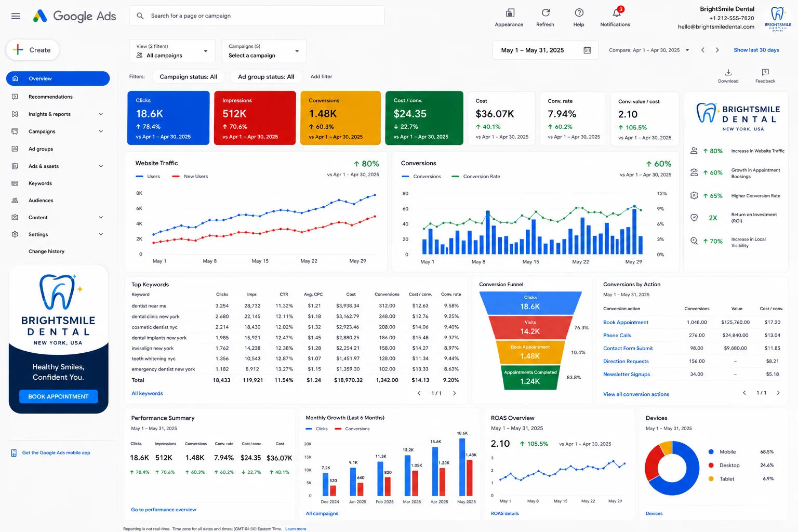The height and width of the screenshot is (532, 798).
Task: Click the Keywords sidebar icon
Action: tap(15, 183)
